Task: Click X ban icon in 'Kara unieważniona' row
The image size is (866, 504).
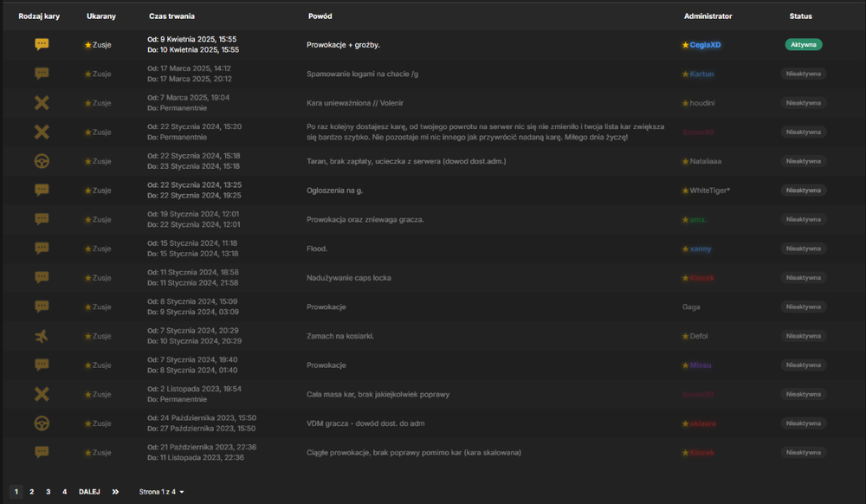Action: (42, 103)
